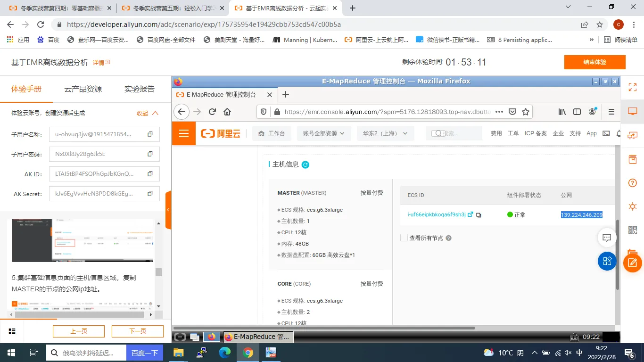Open Windows notification center
Viewport: 644px width, 362px height.
pyautogui.click(x=629, y=353)
